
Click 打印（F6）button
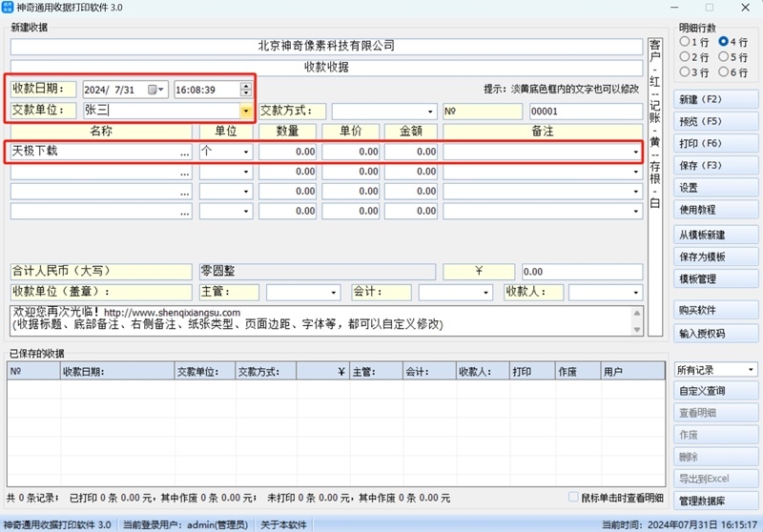[716, 143]
